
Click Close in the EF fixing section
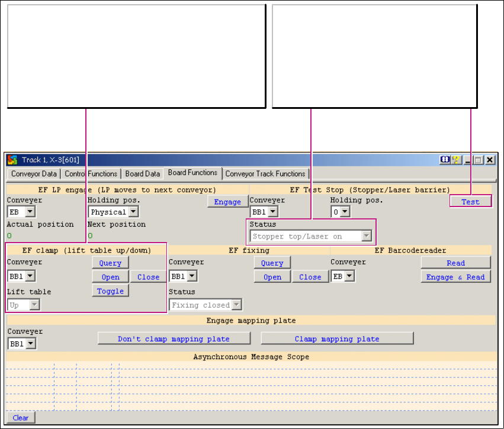[x=310, y=277]
